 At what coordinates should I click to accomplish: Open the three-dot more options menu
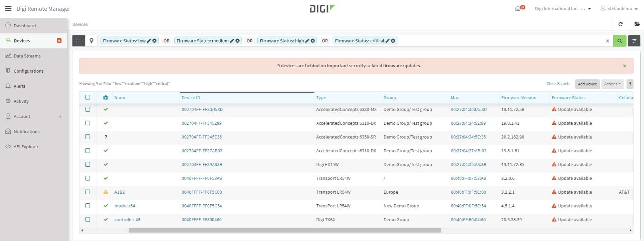click(x=630, y=84)
